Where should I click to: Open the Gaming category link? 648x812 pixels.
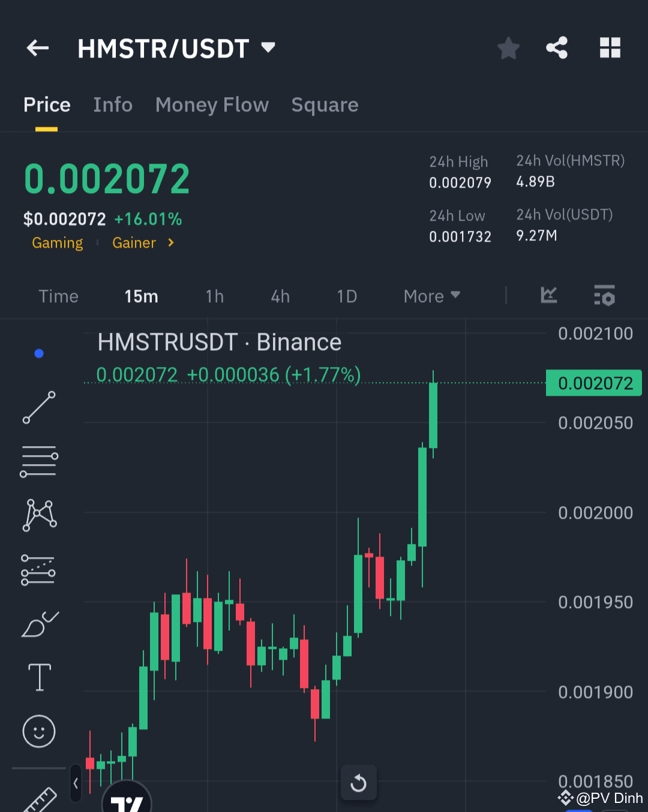click(x=57, y=243)
